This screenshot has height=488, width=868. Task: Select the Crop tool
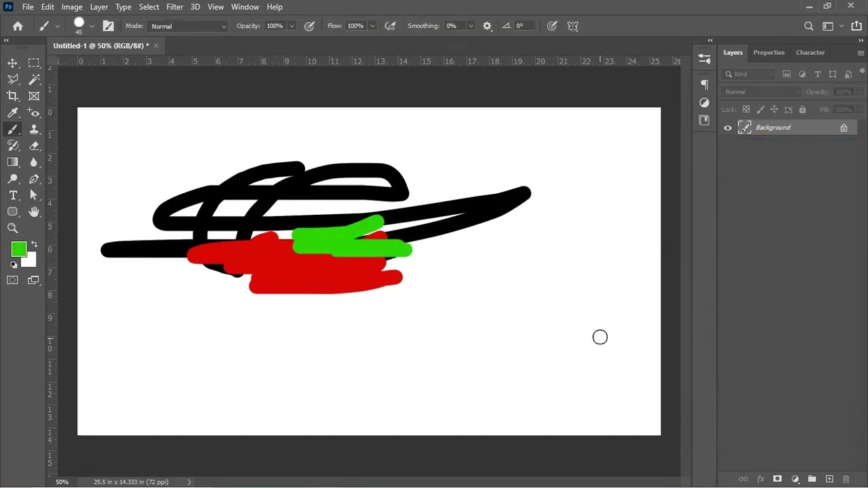tap(13, 96)
